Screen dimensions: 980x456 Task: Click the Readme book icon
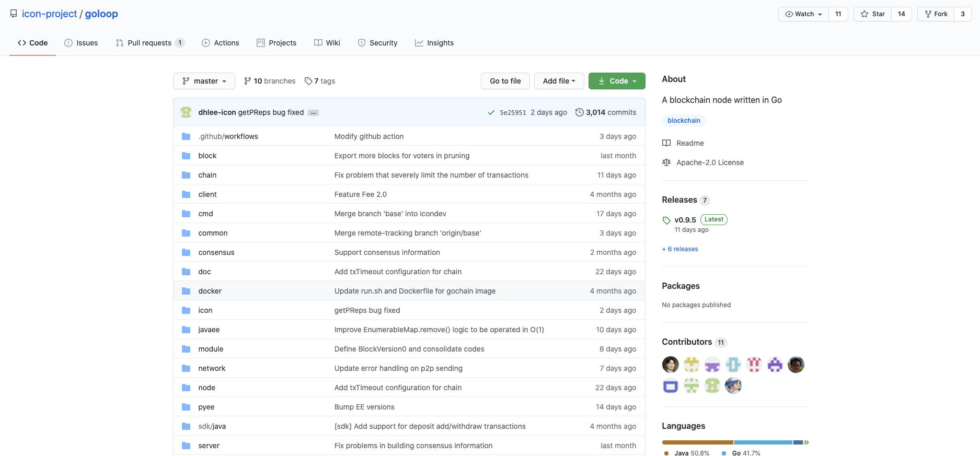[666, 143]
